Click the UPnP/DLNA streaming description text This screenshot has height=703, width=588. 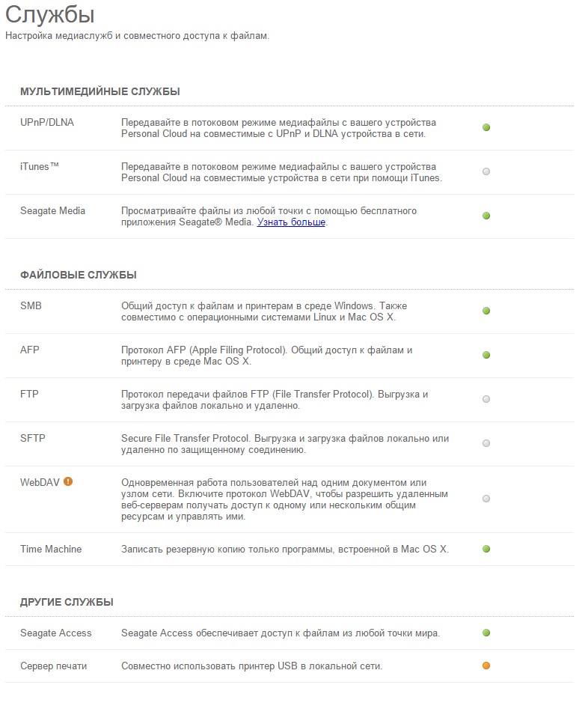tap(278, 128)
